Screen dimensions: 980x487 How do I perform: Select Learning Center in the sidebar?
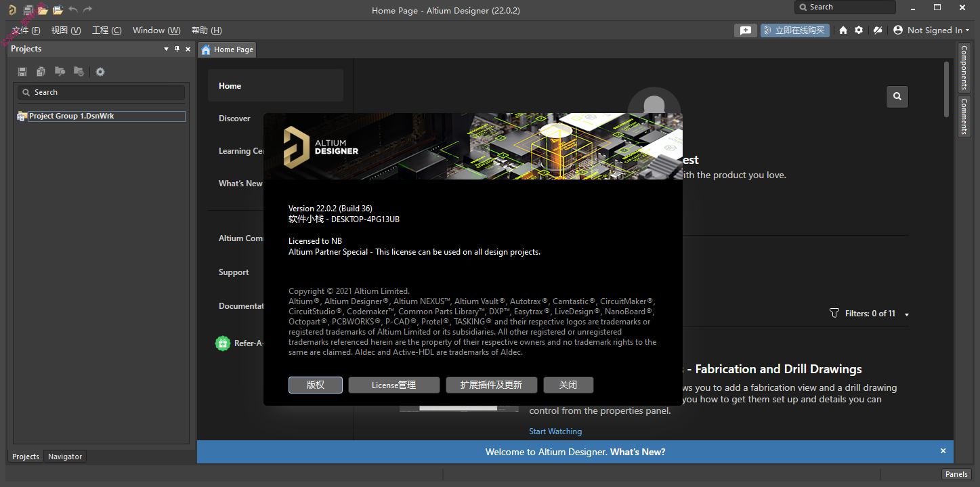point(241,151)
